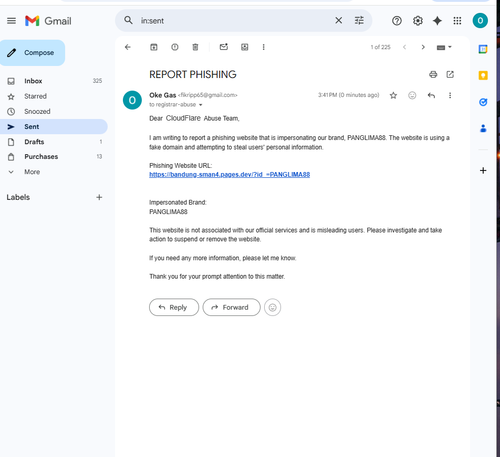The height and width of the screenshot is (457, 500).
Task: Delete this email
Action: pyautogui.click(x=195, y=47)
